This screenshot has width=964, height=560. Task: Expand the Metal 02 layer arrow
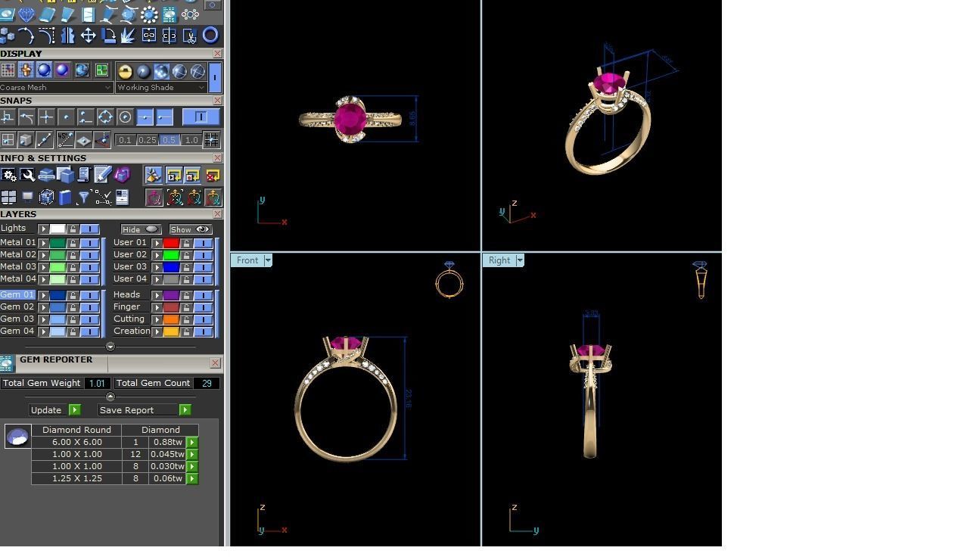click(44, 255)
